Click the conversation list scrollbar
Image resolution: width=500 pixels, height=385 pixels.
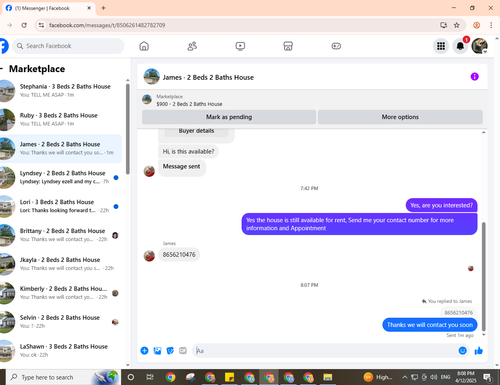tap(127, 129)
